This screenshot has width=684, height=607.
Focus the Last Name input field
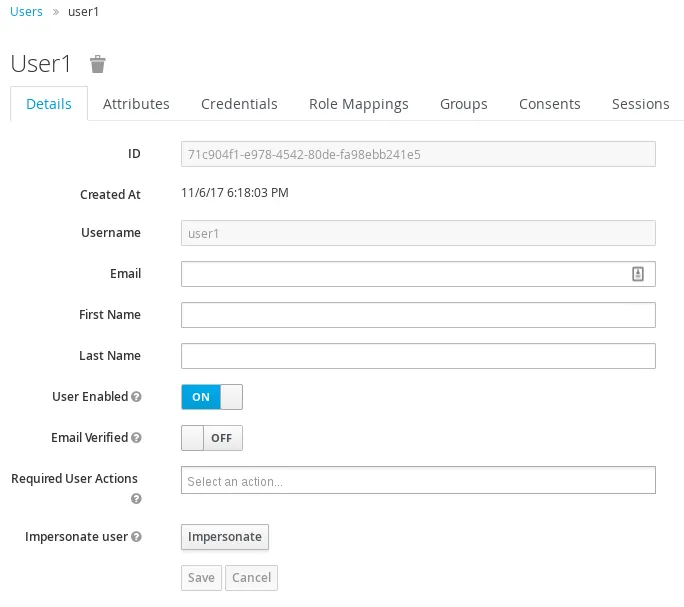click(418, 356)
